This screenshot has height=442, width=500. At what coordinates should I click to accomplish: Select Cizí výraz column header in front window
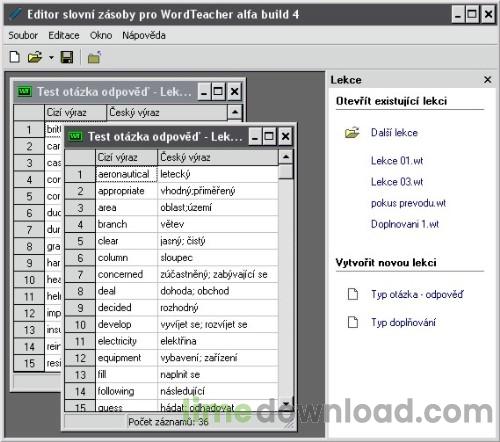point(126,157)
